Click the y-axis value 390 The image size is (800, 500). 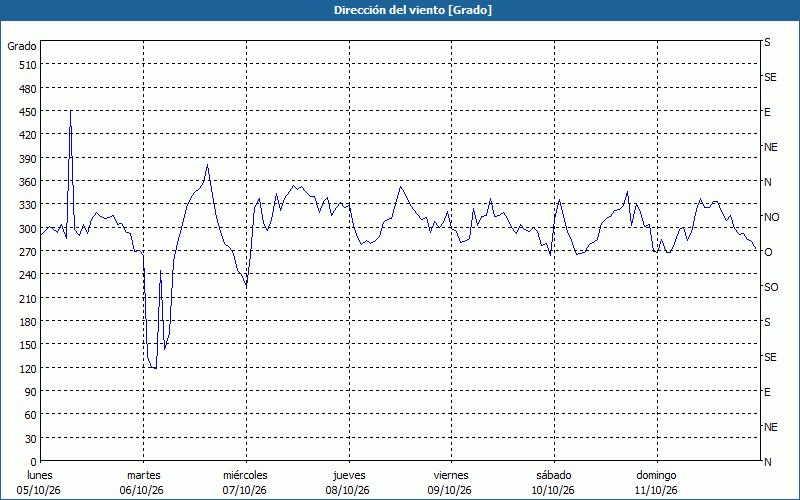point(28,159)
